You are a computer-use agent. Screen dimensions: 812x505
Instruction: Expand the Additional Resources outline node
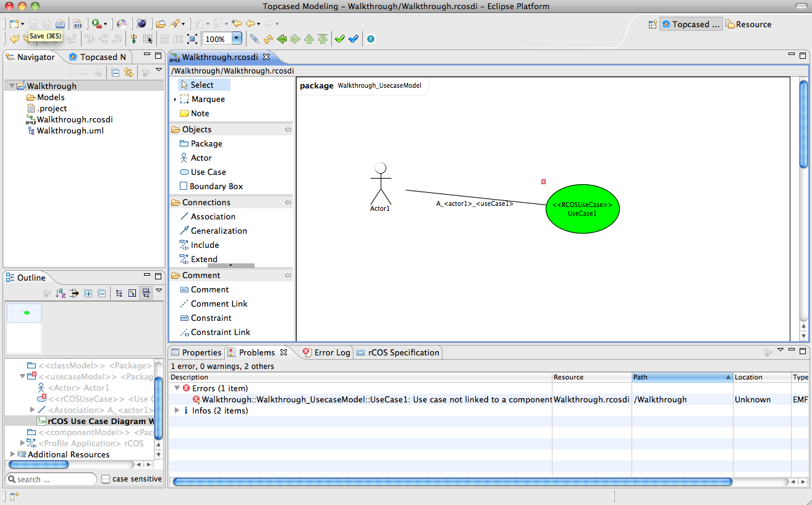click(x=12, y=454)
